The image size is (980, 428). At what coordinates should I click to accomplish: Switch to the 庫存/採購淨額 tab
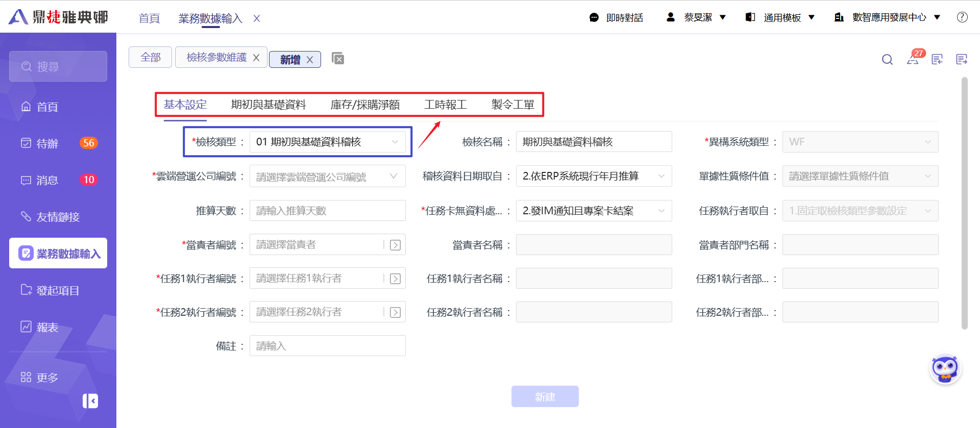tap(365, 105)
